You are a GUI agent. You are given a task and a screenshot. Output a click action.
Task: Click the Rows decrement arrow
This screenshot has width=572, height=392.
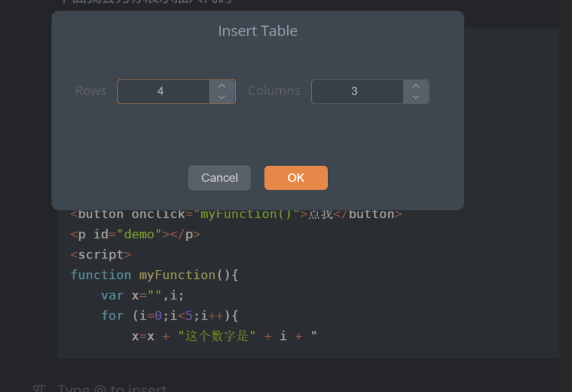[x=222, y=97]
